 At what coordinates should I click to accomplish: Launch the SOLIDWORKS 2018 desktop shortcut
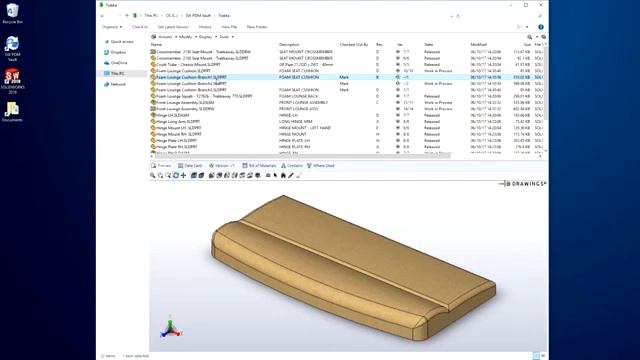(x=12, y=81)
